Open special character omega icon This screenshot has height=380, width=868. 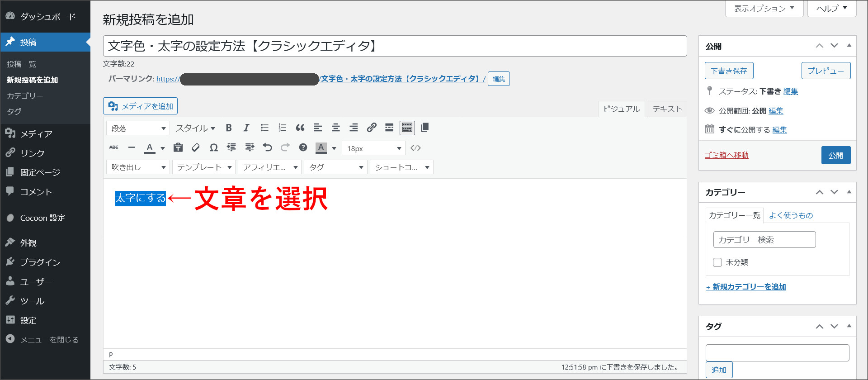coord(214,147)
